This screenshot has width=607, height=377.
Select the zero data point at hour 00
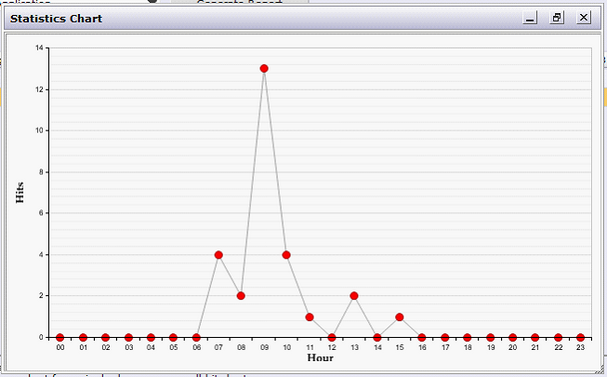click(x=60, y=338)
